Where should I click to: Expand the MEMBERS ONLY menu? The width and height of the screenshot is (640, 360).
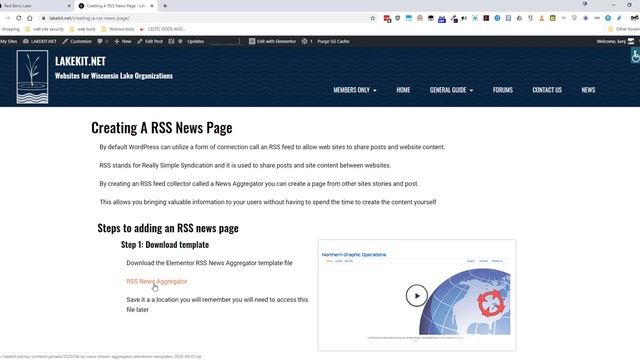(x=355, y=90)
